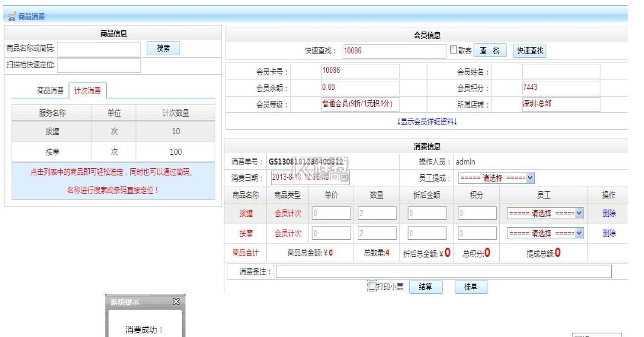The height and width of the screenshot is (337, 644).
Task: Enable the 打印小票 checkbox
Action: pyautogui.click(x=372, y=286)
